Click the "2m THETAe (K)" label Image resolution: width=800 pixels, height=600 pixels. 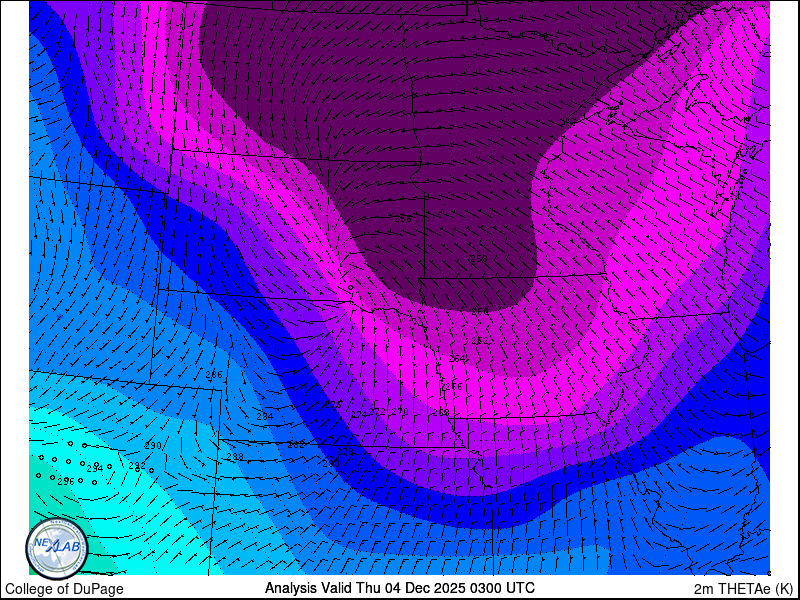(743, 589)
